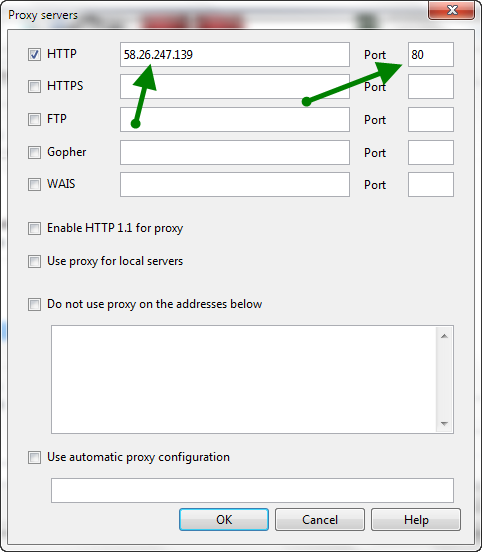Click the automatic proxy configuration URL field

[x=252, y=490]
